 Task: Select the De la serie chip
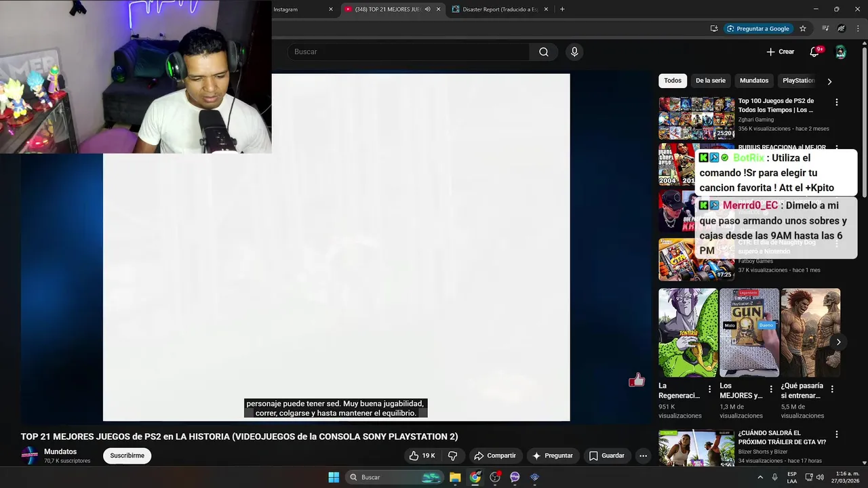coord(711,81)
